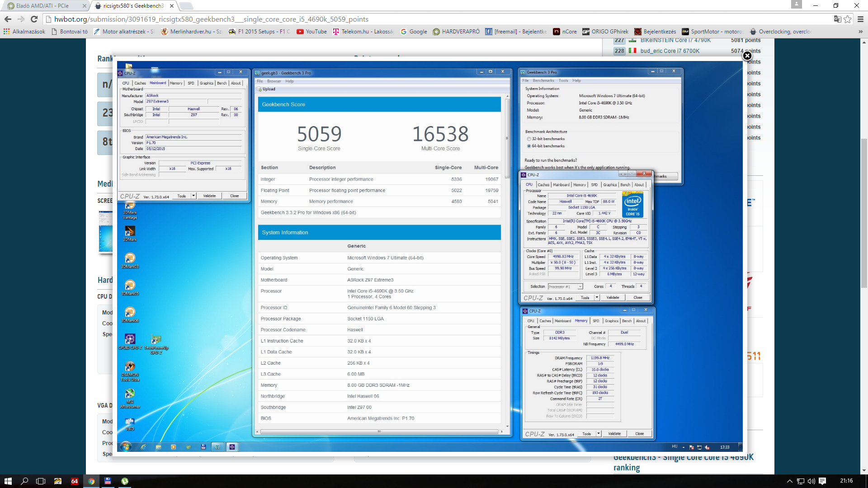Image resolution: width=868 pixels, height=488 pixels.
Task: Click the address bar URL
Action: tap(211, 19)
